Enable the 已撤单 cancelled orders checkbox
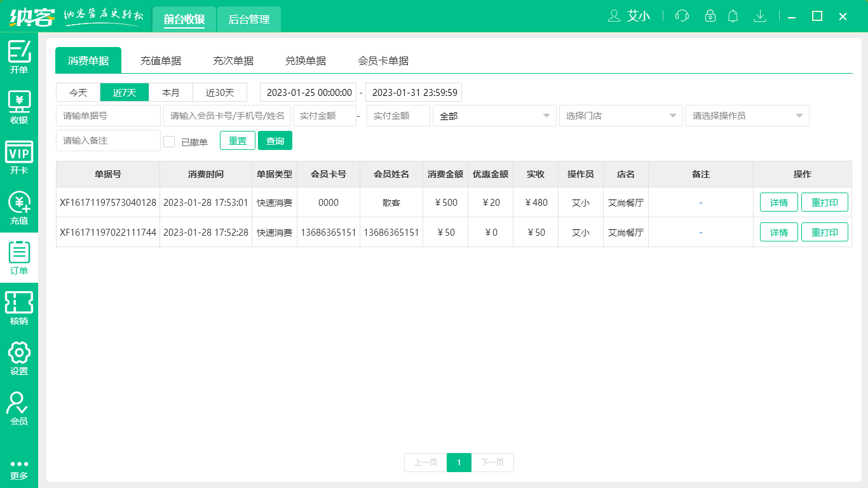Viewport: 868px width, 488px height. [169, 140]
